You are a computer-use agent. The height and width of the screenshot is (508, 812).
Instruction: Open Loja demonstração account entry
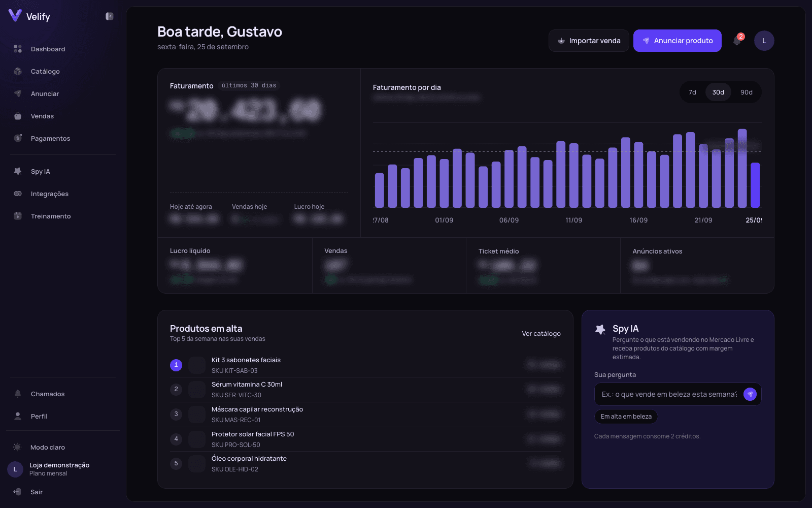click(63, 469)
